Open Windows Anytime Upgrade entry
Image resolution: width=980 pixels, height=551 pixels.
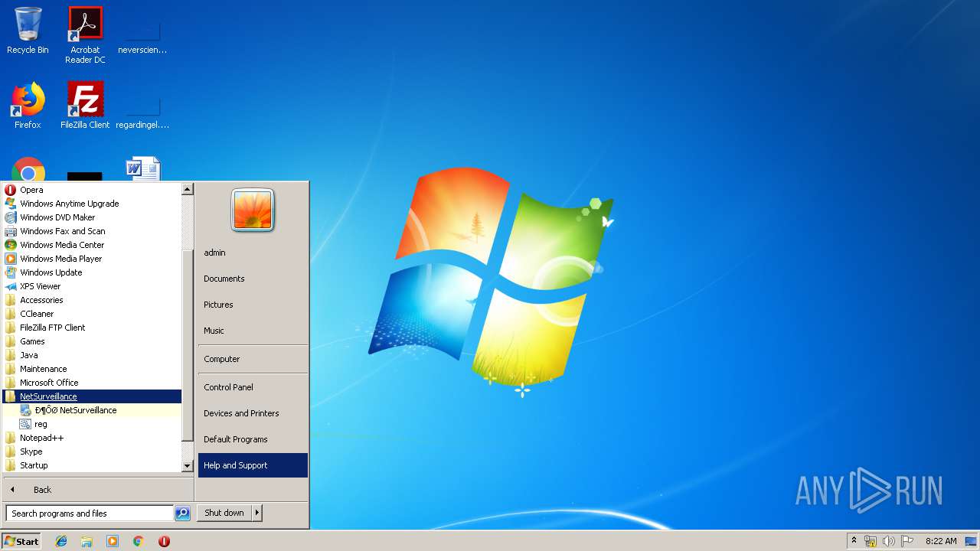(x=92, y=204)
